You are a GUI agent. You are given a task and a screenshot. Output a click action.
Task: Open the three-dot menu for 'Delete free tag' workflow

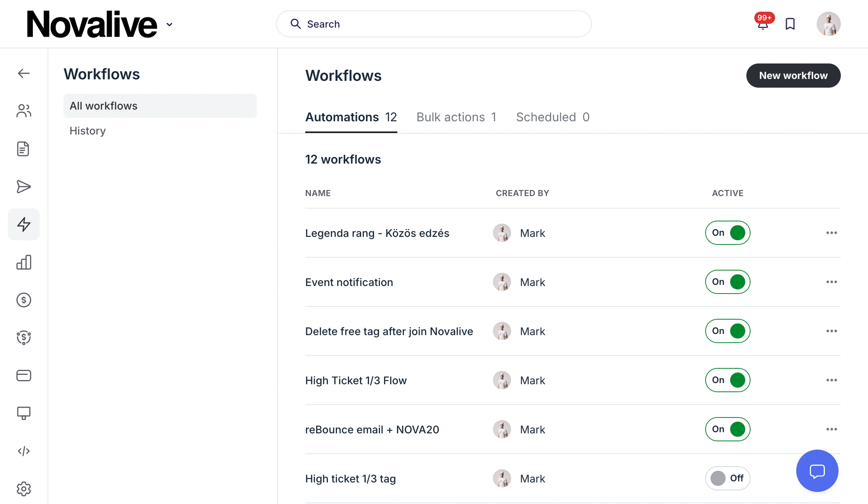pos(831,331)
